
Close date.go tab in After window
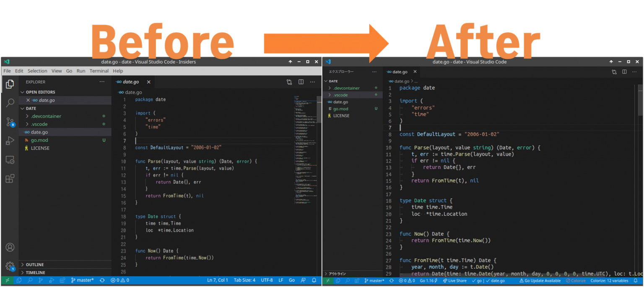pos(415,72)
